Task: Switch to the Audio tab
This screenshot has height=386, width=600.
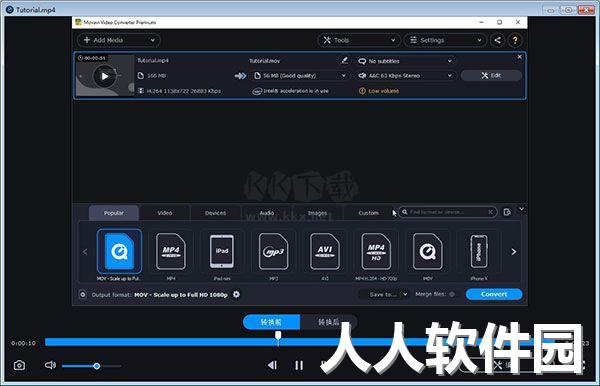Action: coord(267,213)
